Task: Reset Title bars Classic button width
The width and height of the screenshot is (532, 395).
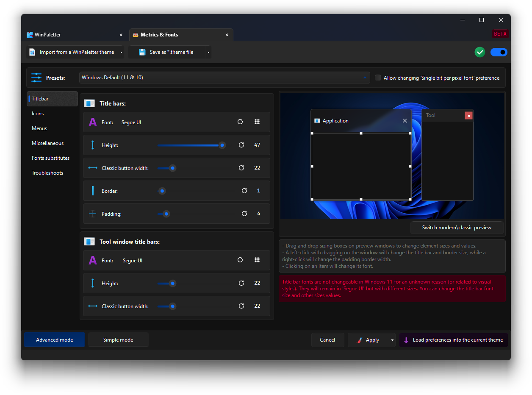Action: click(x=241, y=168)
